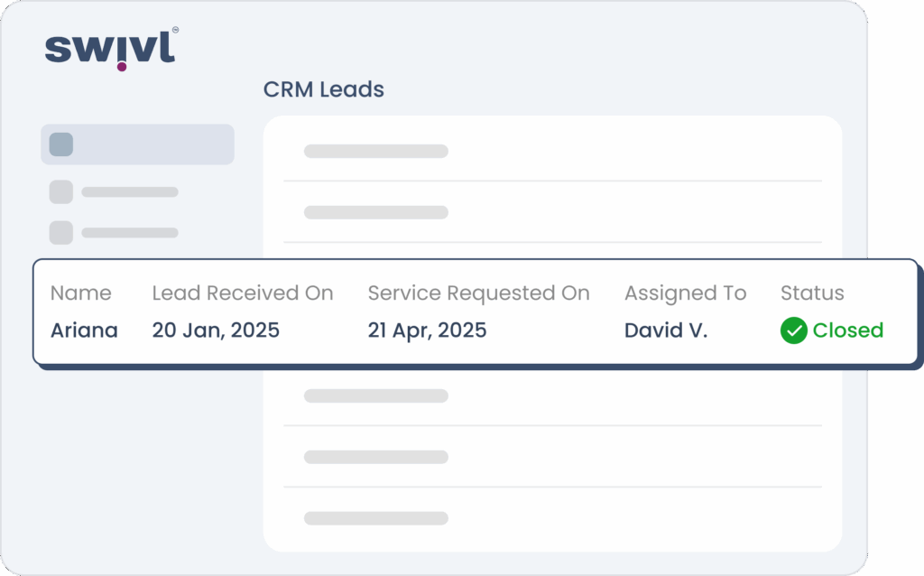
Task: Select the second sidebar menu label
Action: pyautogui.click(x=130, y=192)
